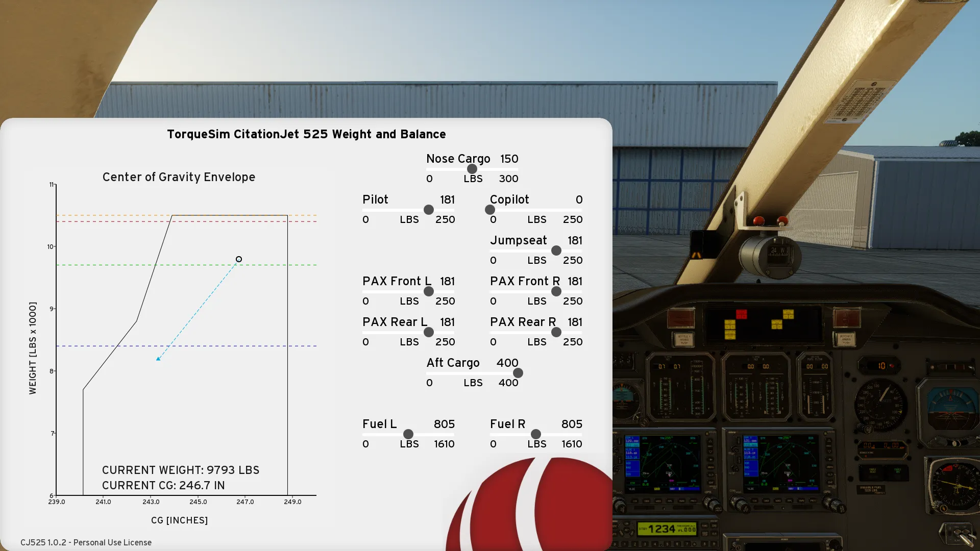Click the Aft Cargo slider knob
Viewport: 980px width, 551px height.
point(518,373)
